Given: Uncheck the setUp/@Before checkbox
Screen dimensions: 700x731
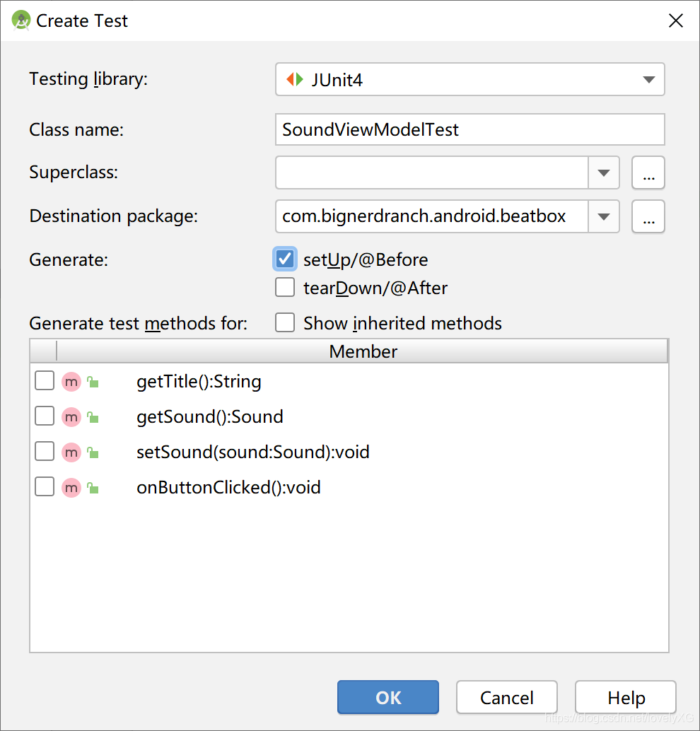Looking at the screenshot, I should [284, 259].
